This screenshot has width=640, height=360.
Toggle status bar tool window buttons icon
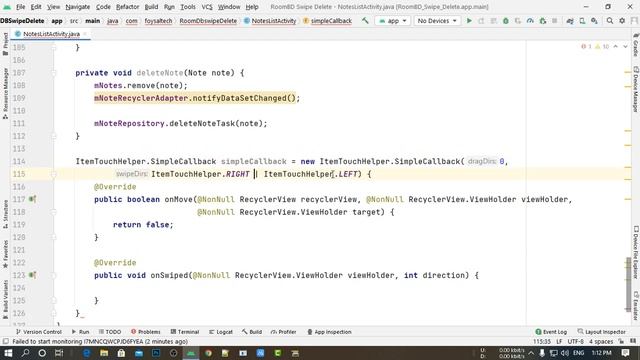[x=5, y=342]
